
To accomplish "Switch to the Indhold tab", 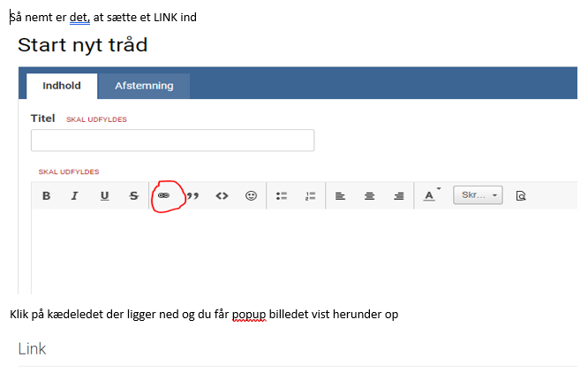I will 62,86.
